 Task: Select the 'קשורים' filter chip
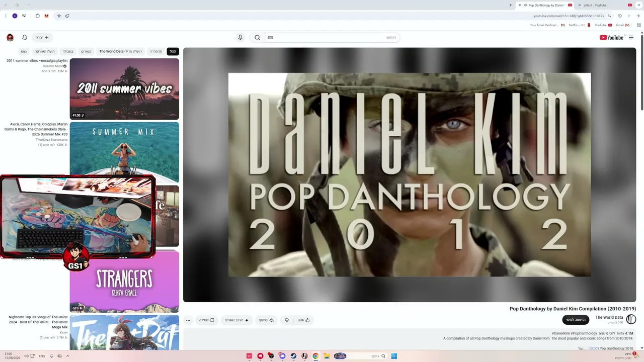coord(87,51)
